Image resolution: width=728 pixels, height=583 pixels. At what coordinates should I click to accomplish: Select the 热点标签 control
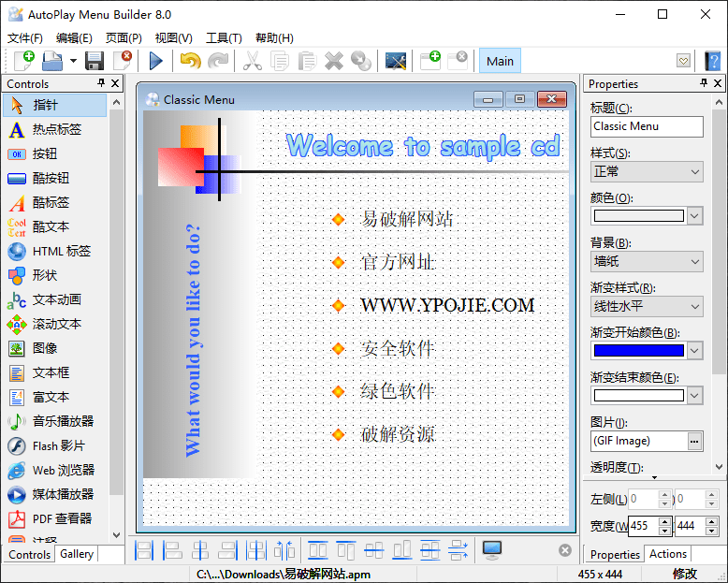(55, 129)
